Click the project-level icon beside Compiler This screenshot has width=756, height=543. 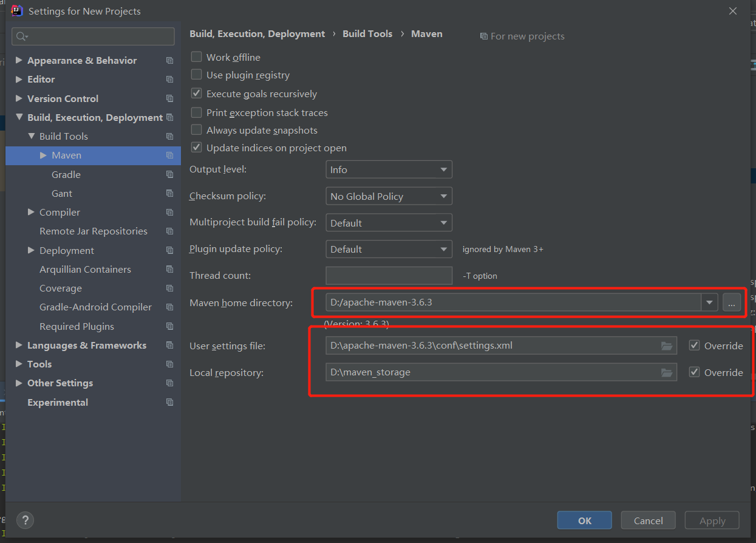169,213
